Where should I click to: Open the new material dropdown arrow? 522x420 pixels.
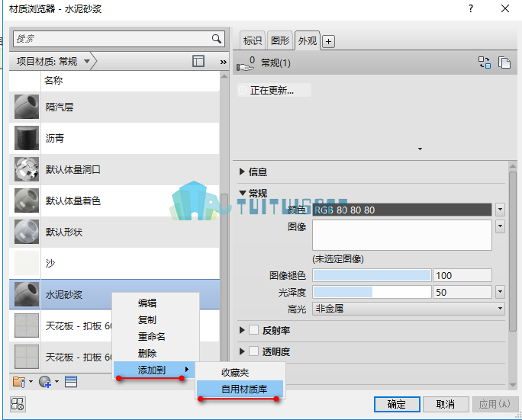click(x=56, y=382)
